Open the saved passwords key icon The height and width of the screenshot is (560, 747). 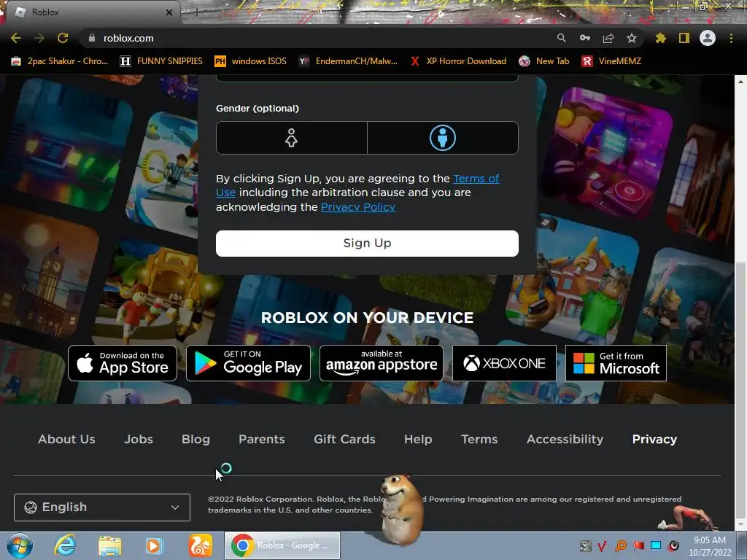(x=585, y=38)
